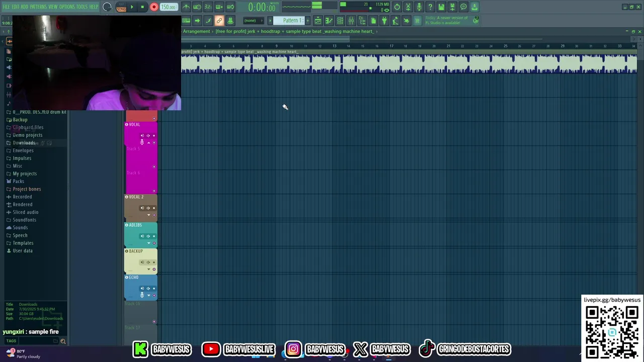Open the Downloads folder in browser
Screen dimensions: 644x362
click(x=24, y=143)
